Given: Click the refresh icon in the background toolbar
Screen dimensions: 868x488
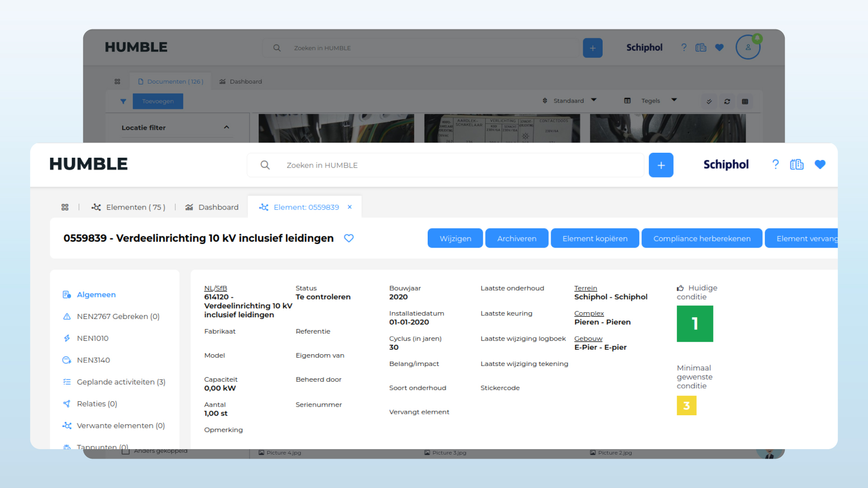Looking at the screenshot, I should coord(727,101).
